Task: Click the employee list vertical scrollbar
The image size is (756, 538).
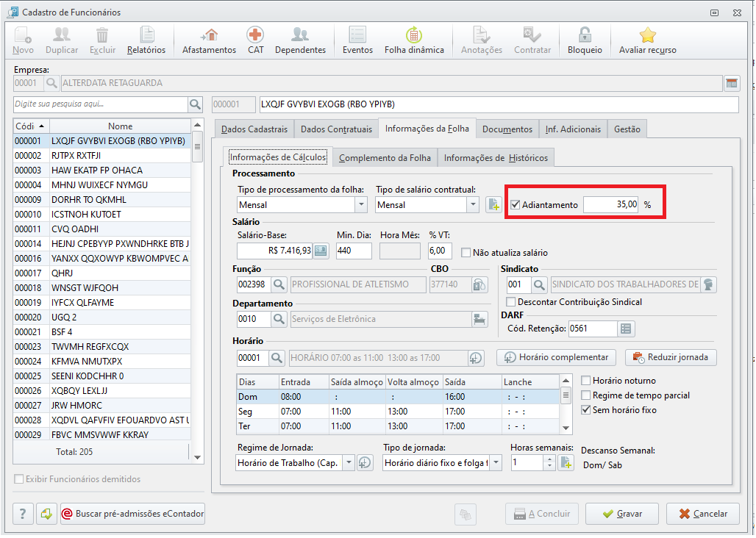Action: point(197,291)
